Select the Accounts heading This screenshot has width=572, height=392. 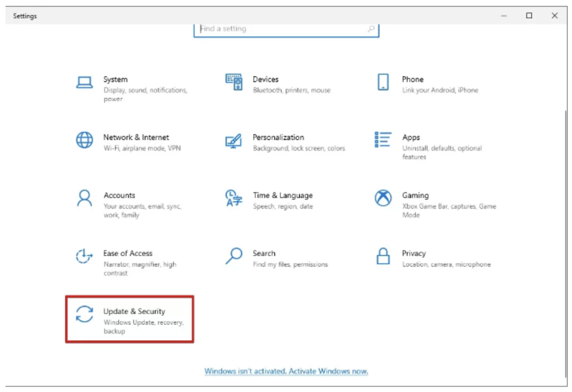tap(119, 195)
